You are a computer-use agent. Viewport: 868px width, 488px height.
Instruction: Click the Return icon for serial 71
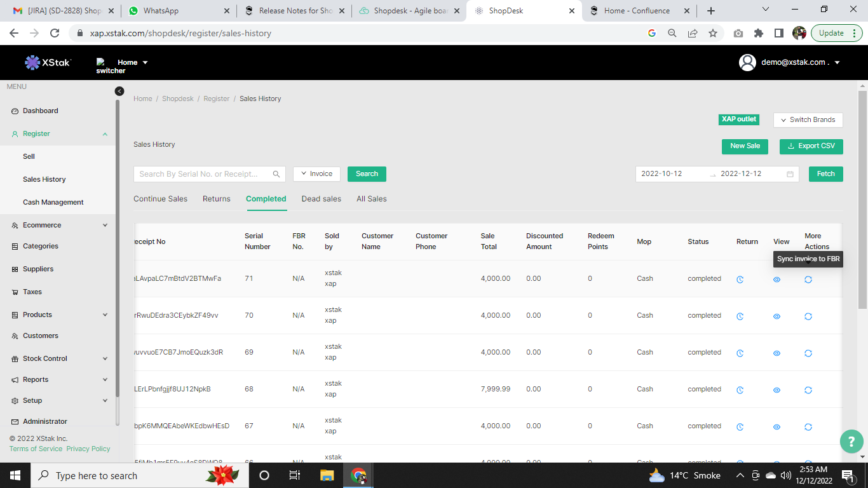click(x=740, y=280)
